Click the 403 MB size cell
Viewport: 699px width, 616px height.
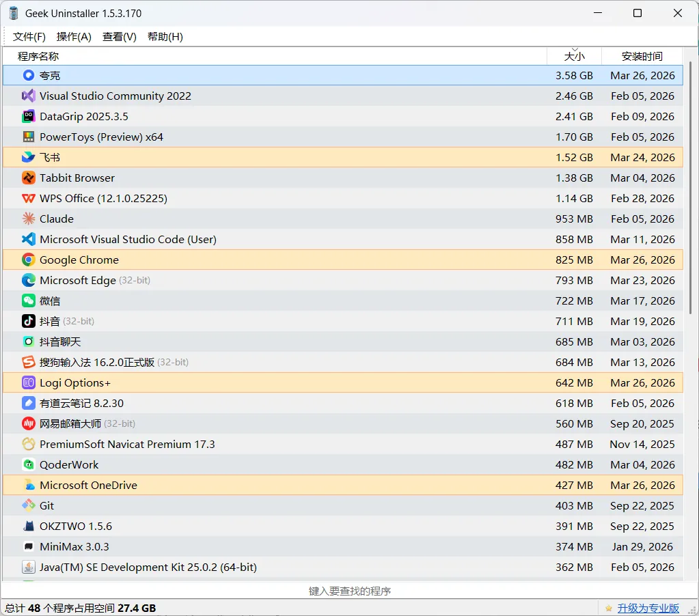(x=574, y=505)
